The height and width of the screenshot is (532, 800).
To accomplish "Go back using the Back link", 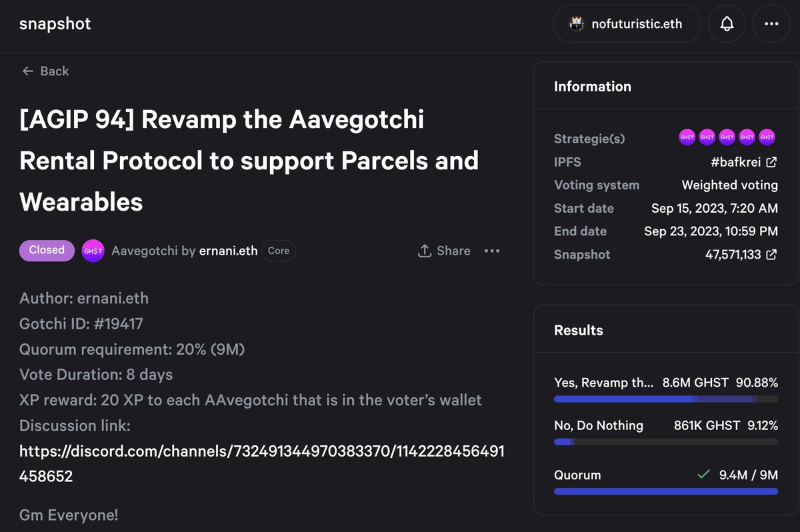I will pyautogui.click(x=45, y=71).
